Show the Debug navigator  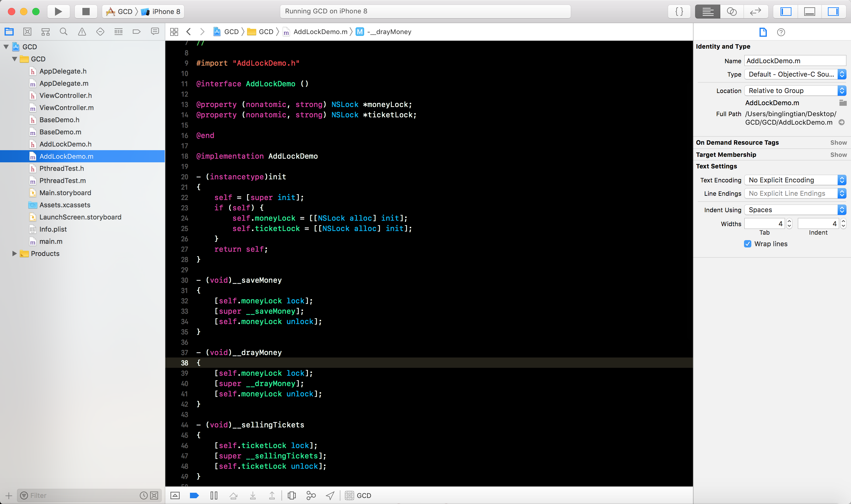[x=119, y=32]
